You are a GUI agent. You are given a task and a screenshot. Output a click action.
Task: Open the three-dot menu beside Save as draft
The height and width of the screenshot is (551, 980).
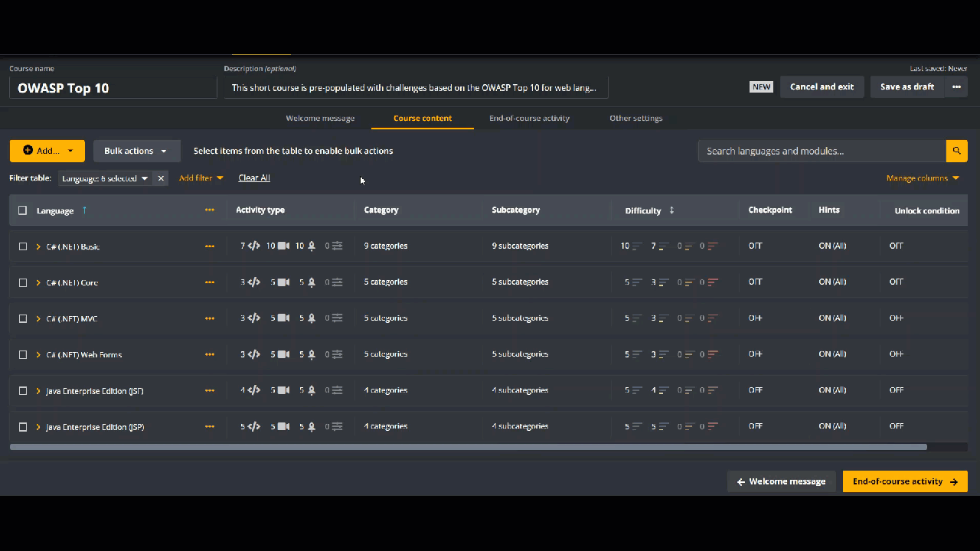[x=956, y=86]
